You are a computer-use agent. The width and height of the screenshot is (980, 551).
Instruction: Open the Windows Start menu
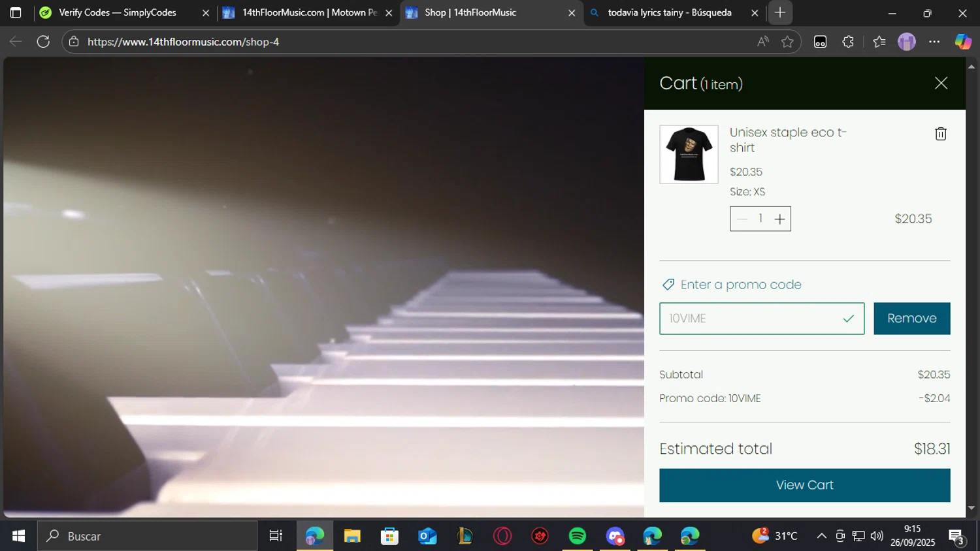coord(18,536)
